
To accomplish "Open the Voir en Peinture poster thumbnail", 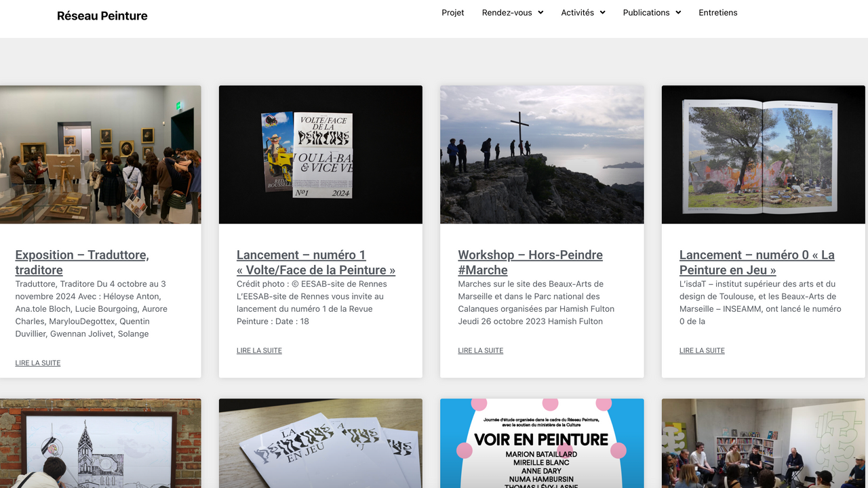I will 542,443.
